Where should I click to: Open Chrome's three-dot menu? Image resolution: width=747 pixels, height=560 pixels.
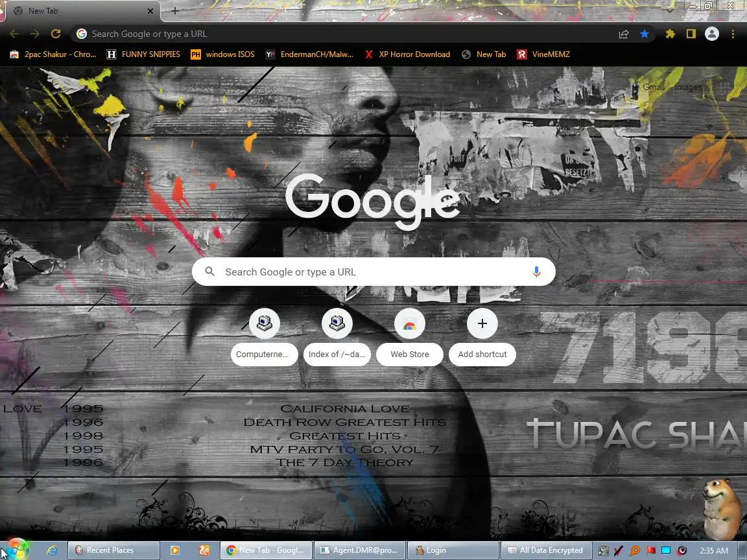point(733,34)
